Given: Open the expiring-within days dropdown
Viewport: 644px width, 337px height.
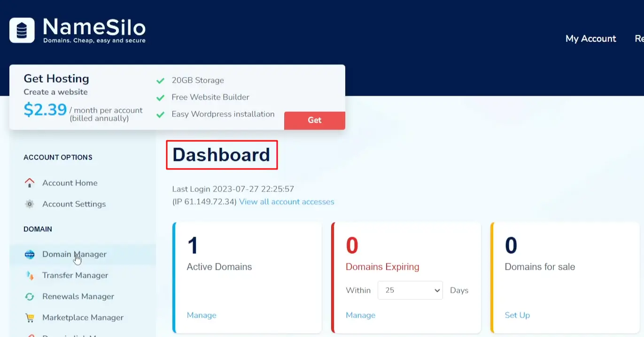Looking at the screenshot, I should click(x=410, y=290).
